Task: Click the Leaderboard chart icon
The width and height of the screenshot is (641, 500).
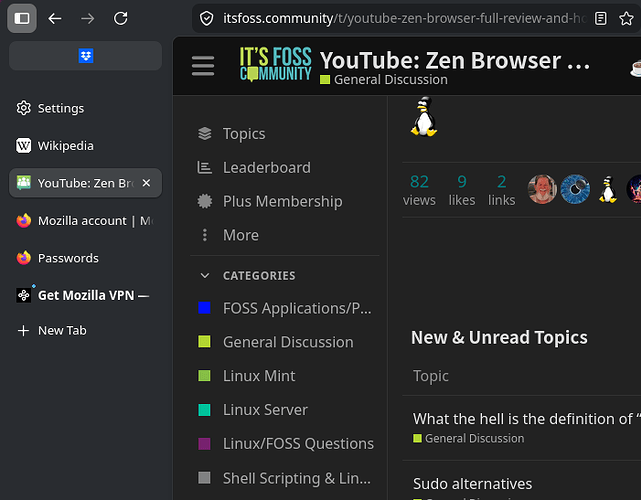Action: click(204, 168)
